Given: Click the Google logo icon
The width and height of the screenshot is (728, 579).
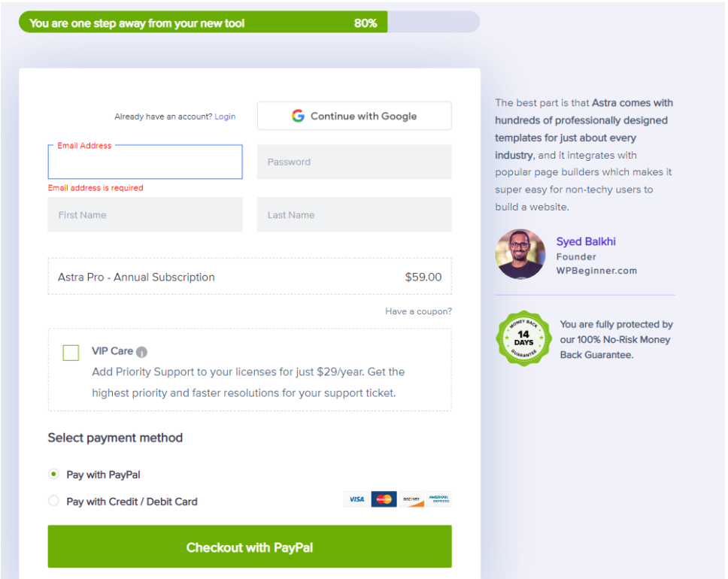Looking at the screenshot, I should pos(298,115).
